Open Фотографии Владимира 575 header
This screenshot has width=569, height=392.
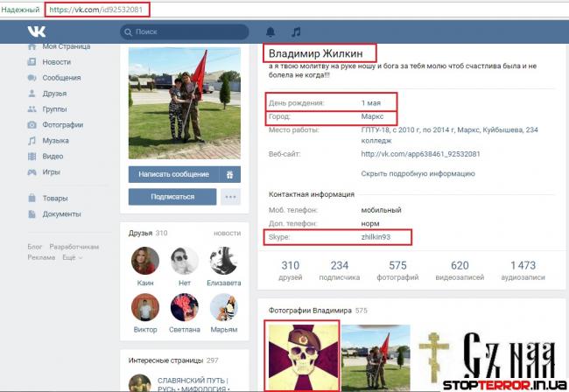pyautogui.click(x=318, y=311)
